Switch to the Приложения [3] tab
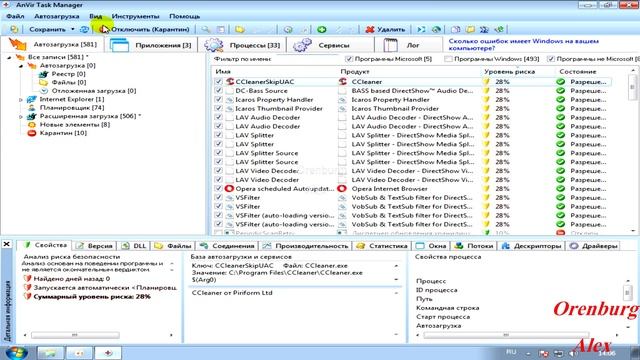640x360 pixels. coord(151,45)
